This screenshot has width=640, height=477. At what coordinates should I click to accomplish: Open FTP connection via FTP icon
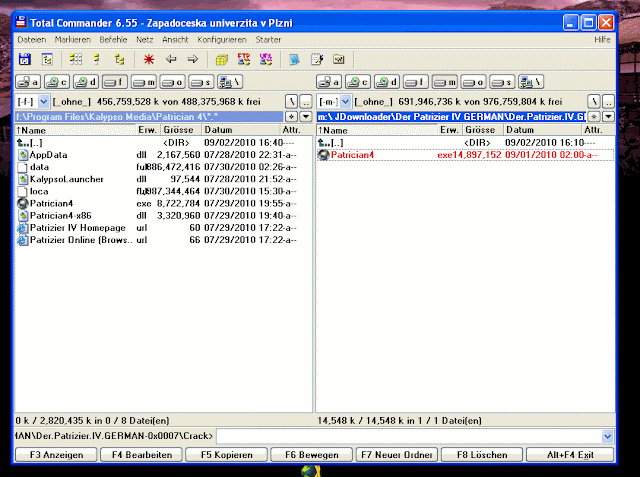(244, 60)
